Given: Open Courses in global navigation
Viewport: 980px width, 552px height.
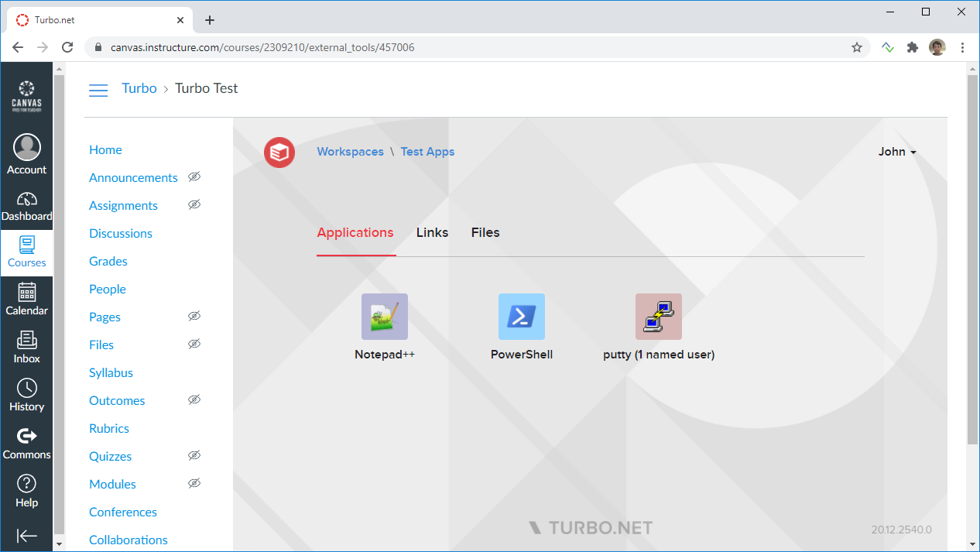Looking at the screenshot, I should tap(26, 252).
